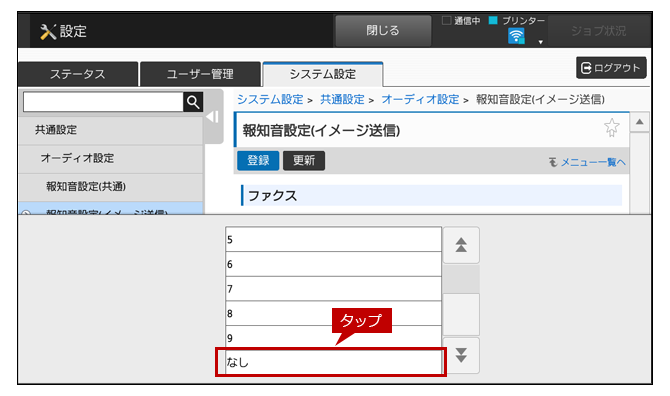The width and height of the screenshot is (670, 396).
Task: Click オーディオ設定 breadcrumb link
Action: click(420, 100)
